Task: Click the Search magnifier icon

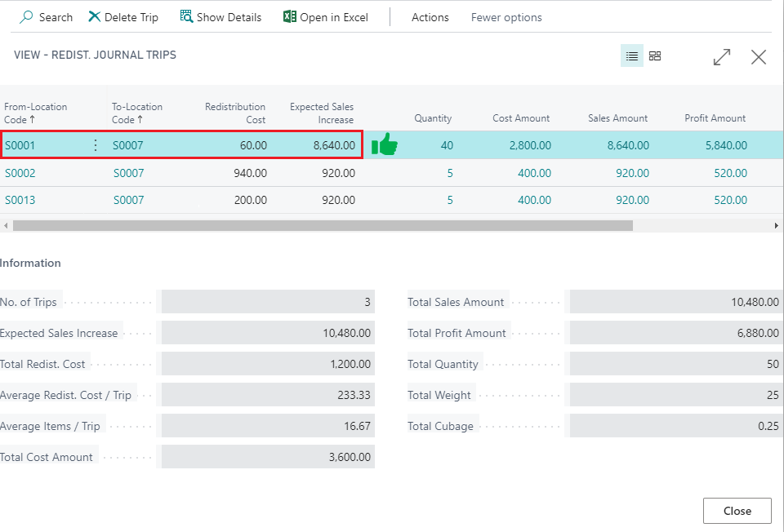Action: [26, 17]
